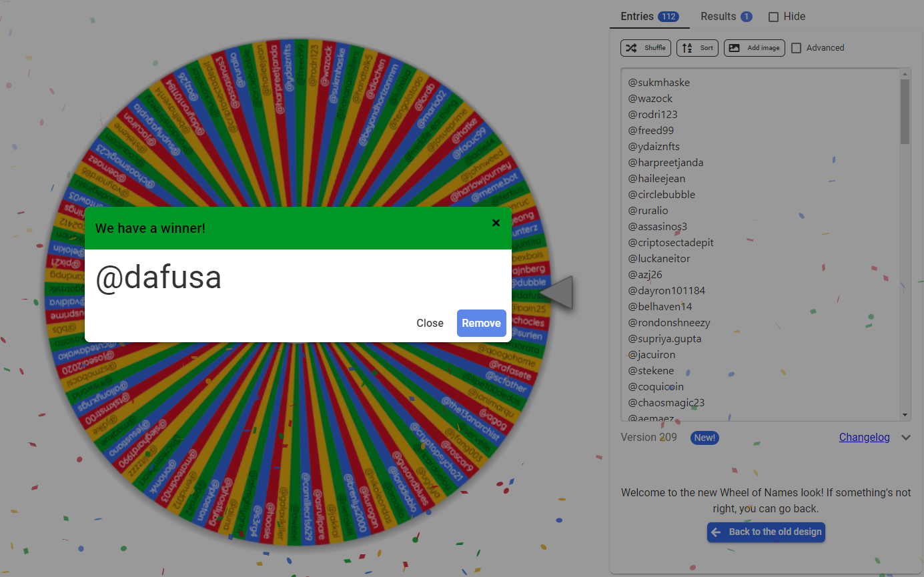
Task: Click the @ydaiznfts entry line
Action: coord(654,147)
